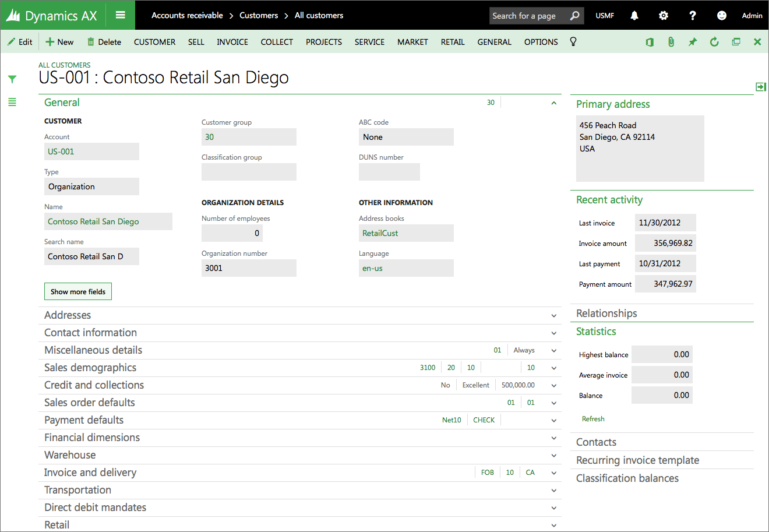Show the filter pane funnel icon
The height and width of the screenshot is (532, 769).
(12, 79)
